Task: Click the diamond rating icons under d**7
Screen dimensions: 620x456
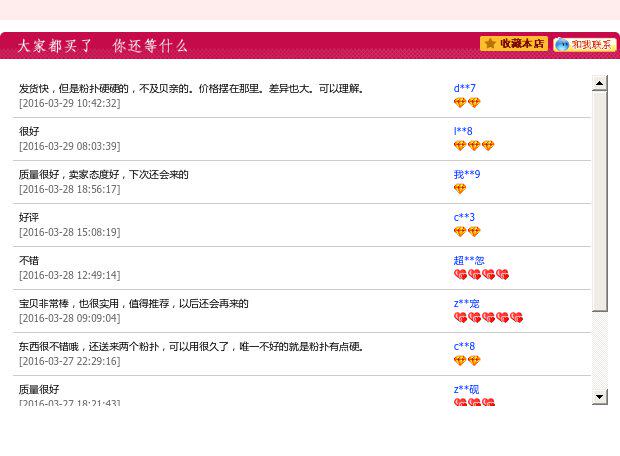Action: pos(467,103)
